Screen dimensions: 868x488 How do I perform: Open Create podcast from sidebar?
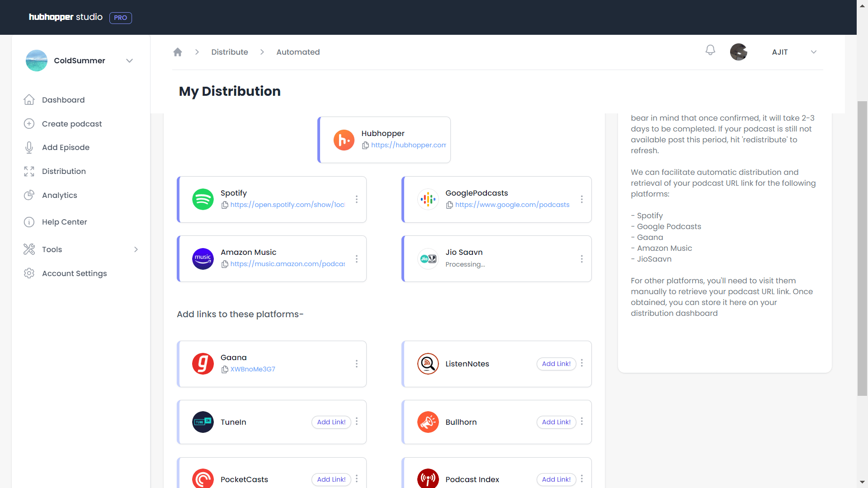tap(71, 124)
